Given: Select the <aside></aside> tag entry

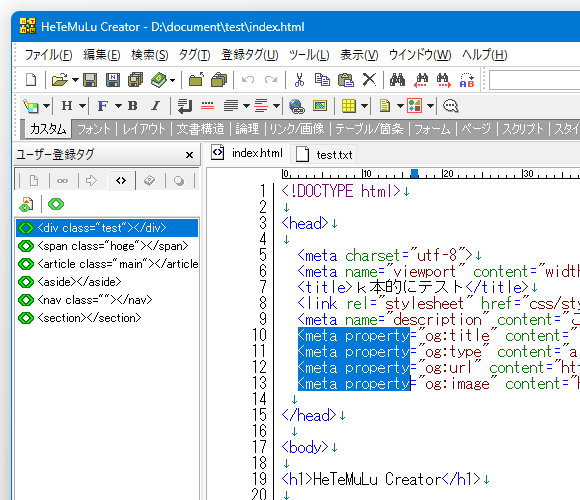Looking at the screenshot, I should (x=107, y=282).
